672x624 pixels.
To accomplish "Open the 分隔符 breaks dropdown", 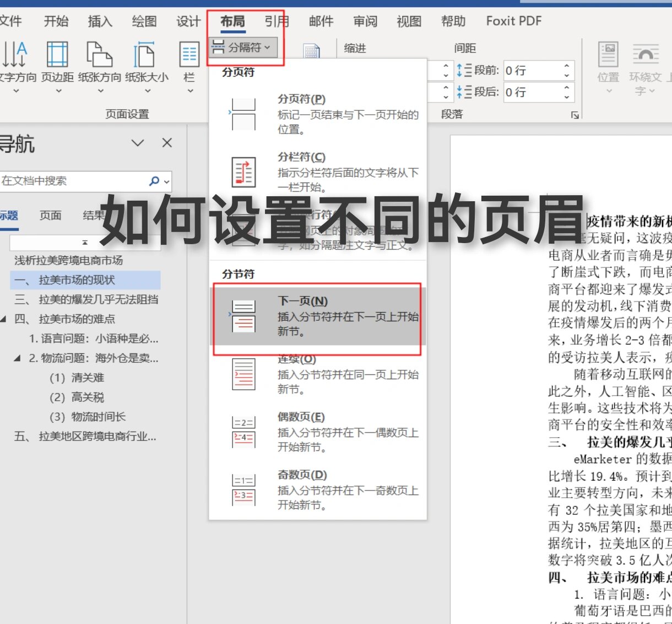I will [x=244, y=47].
